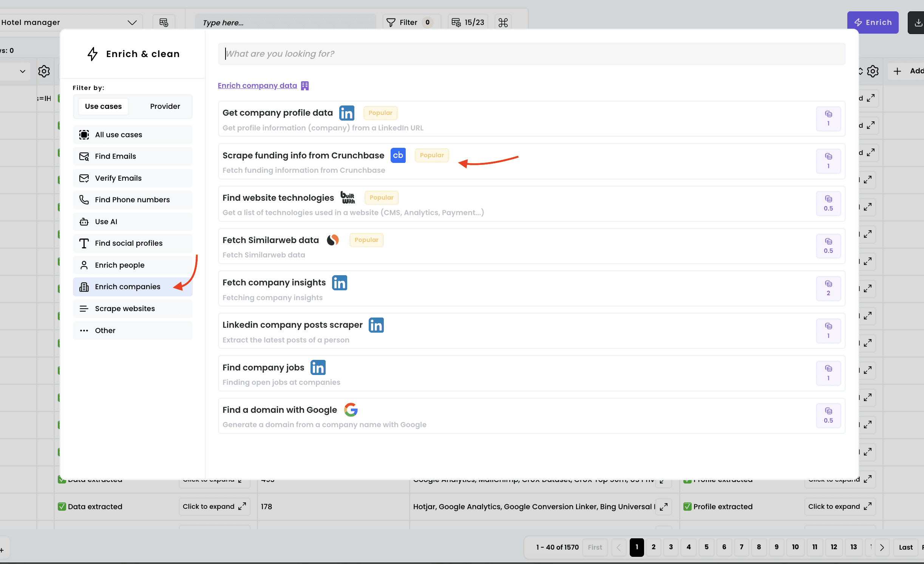The width and height of the screenshot is (924, 564).
Task: Go to page 5 in pagination
Action: pyautogui.click(x=706, y=547)
